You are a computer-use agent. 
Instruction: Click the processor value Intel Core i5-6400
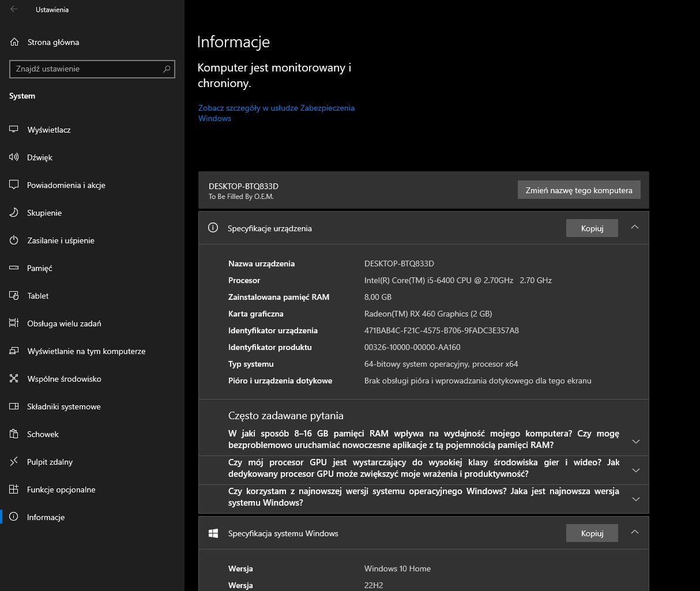point(458,280)
